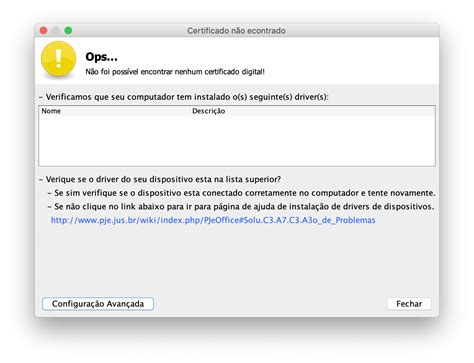Click the yellow exclamation warning icon
Viewport: 474px width, 363px height.
click(58, 59)
